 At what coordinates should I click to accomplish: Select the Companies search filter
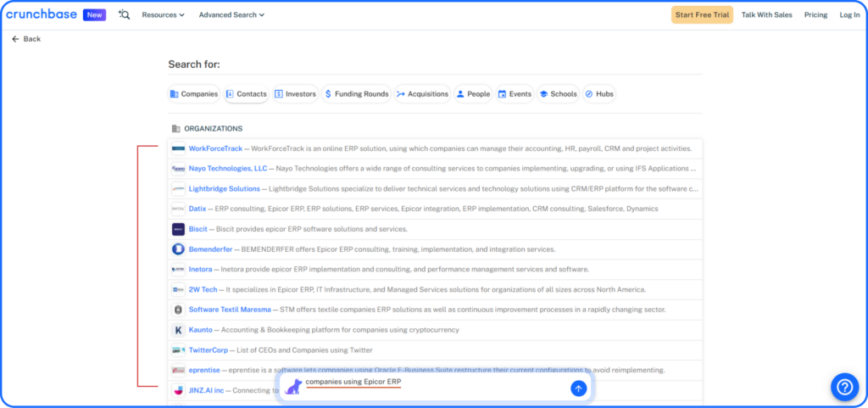(194, 94)
